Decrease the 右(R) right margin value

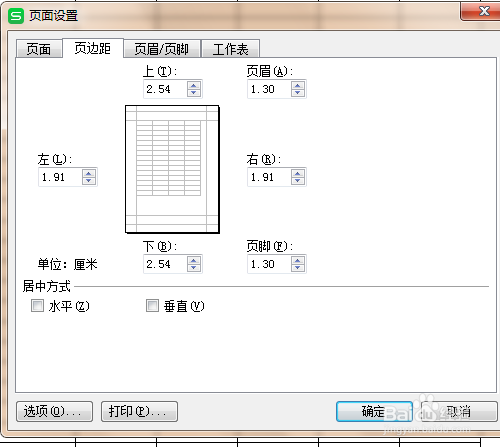pos(298,181)
